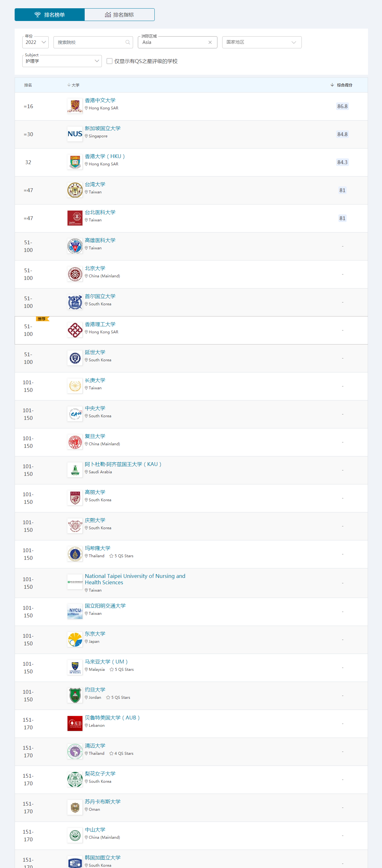The height and width of the screenshot is (868, 382).
Task: Open the 香港中文大学 link
Action: (x=100, y=101)
